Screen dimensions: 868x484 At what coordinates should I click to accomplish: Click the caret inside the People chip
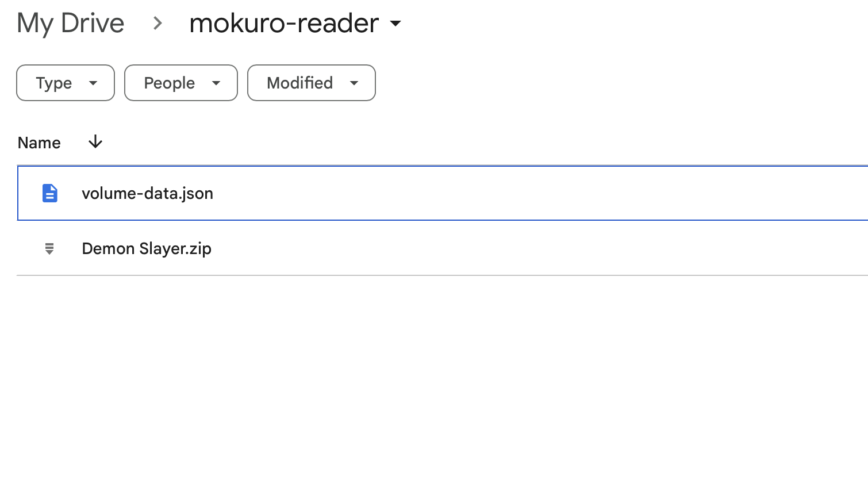(216, 83)
